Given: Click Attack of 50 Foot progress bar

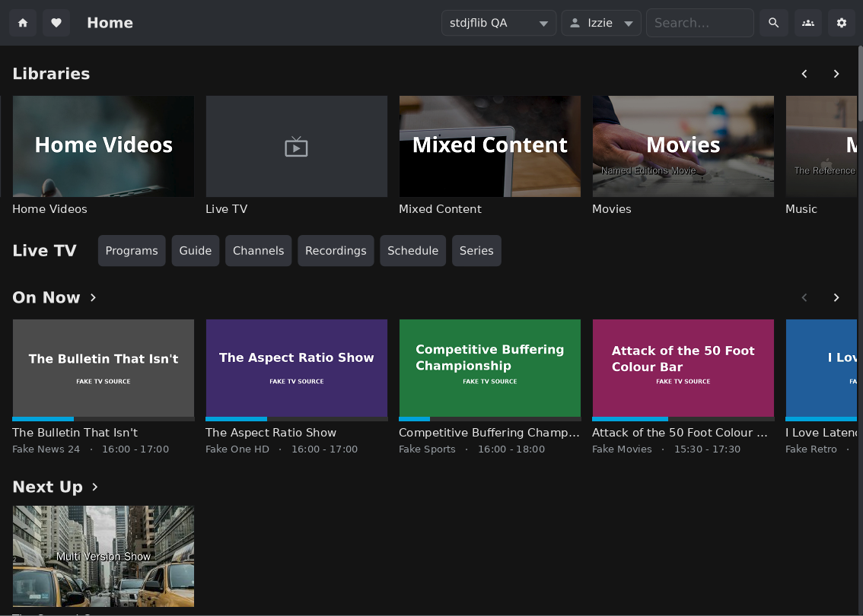Looking at the screenshot, I should [683, 419].
